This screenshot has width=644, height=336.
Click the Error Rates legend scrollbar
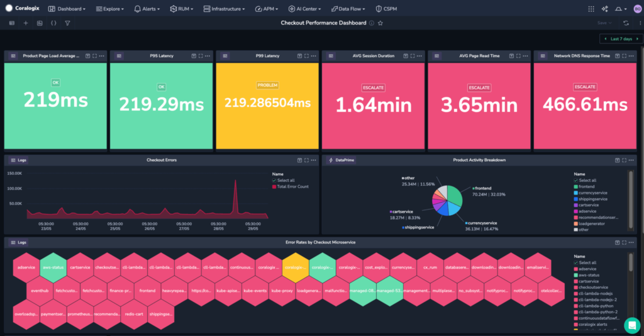[631, 263]
